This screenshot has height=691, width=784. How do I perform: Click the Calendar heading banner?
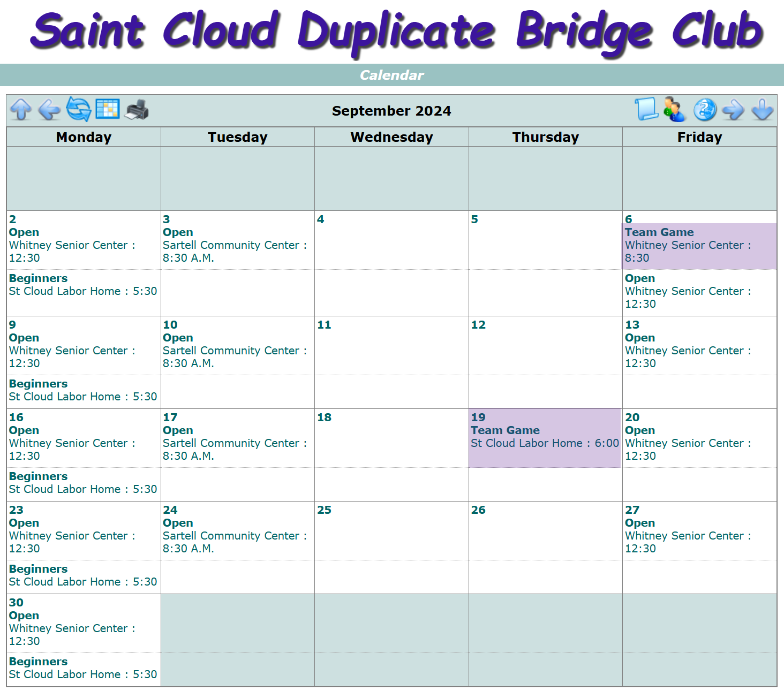pyautogui.click(x=392, y=75)
